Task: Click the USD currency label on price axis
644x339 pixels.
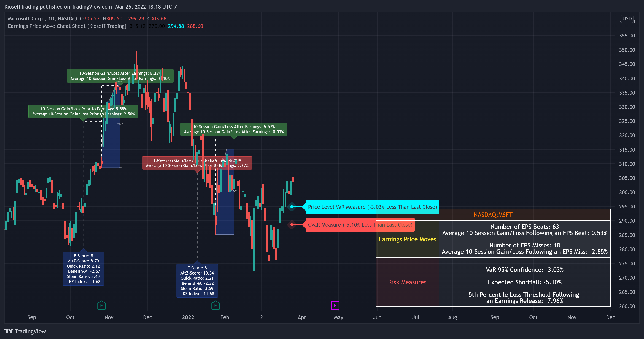Action: (x=627, y=18)
